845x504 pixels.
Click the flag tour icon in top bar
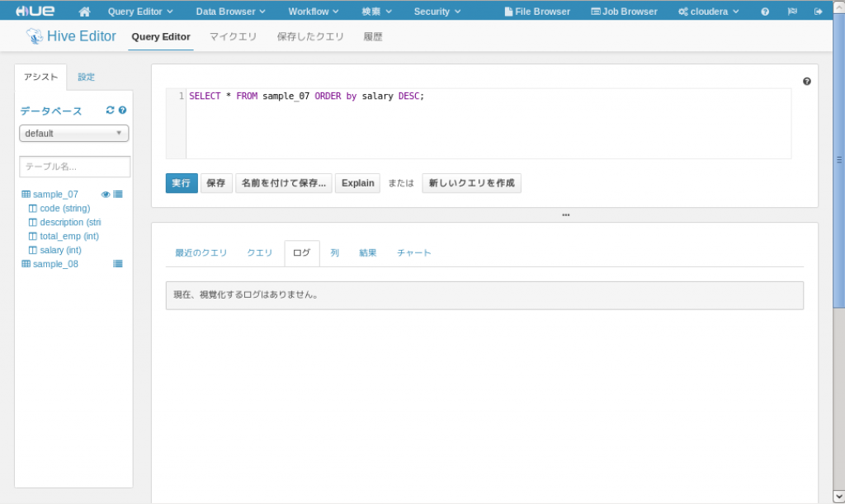(x=792, y=12)
